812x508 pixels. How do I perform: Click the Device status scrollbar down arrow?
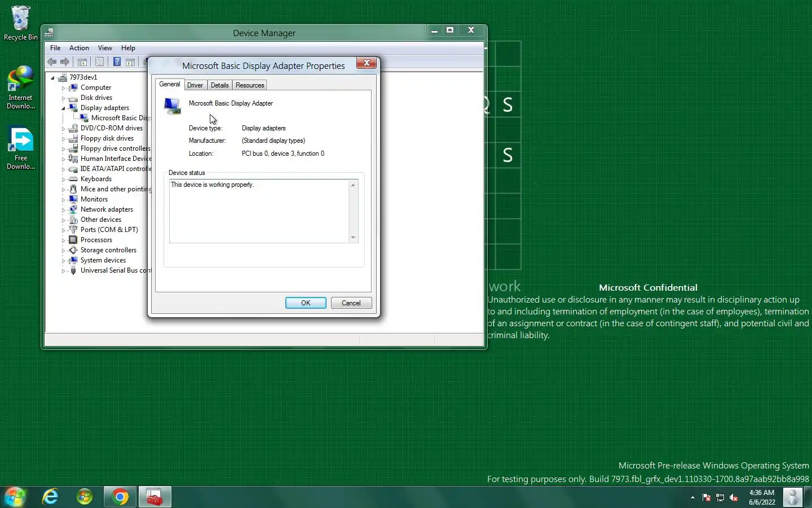[x=353, y=238]
